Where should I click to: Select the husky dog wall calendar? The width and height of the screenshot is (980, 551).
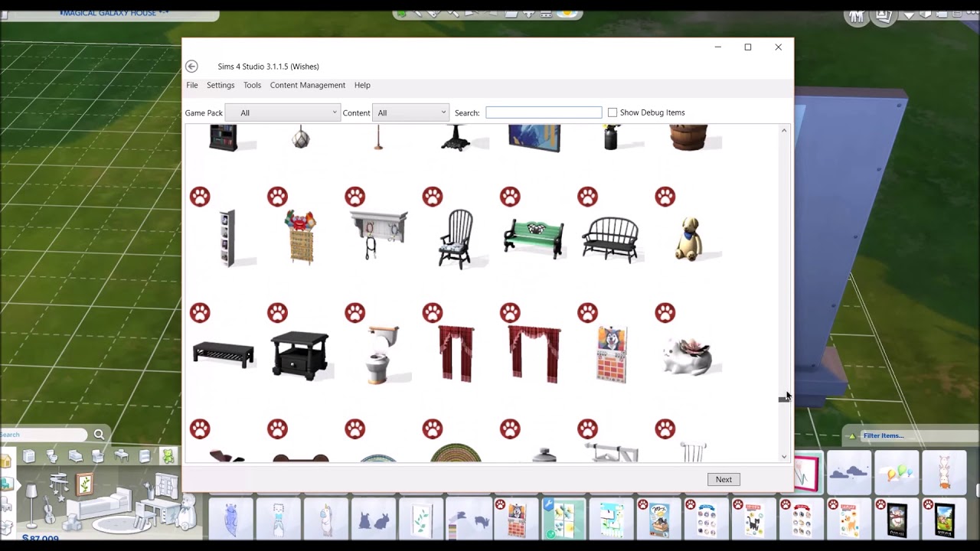coord(612,354)
